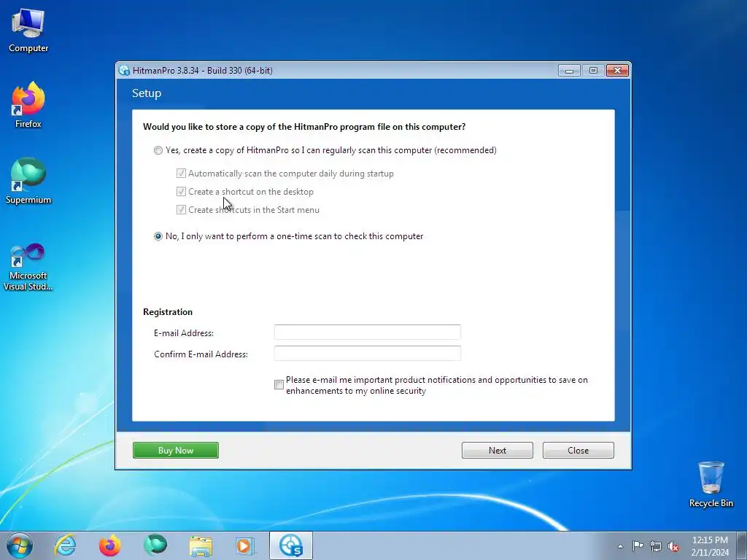Click the Close button in dialog

click(x=578, y=451)
